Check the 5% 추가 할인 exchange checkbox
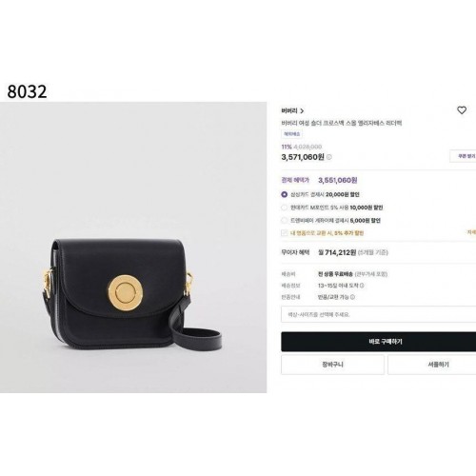The image size is (476, 476). tap(285, 233)
